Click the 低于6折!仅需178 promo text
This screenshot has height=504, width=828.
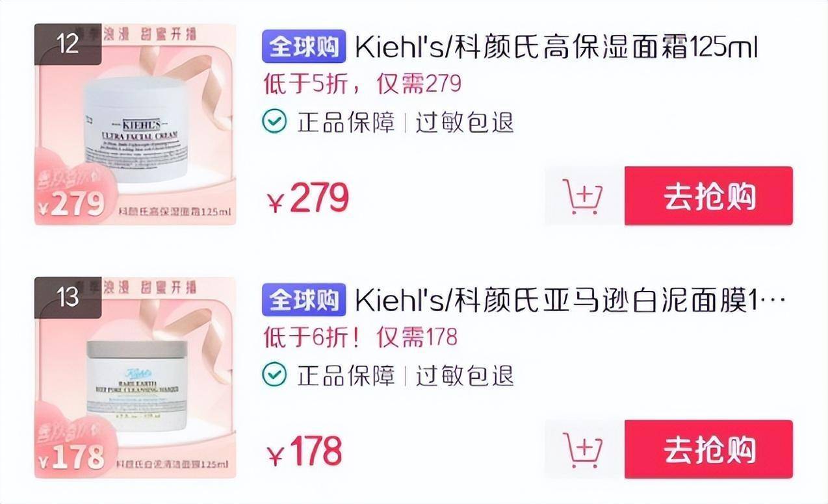[x=360, y=336]
